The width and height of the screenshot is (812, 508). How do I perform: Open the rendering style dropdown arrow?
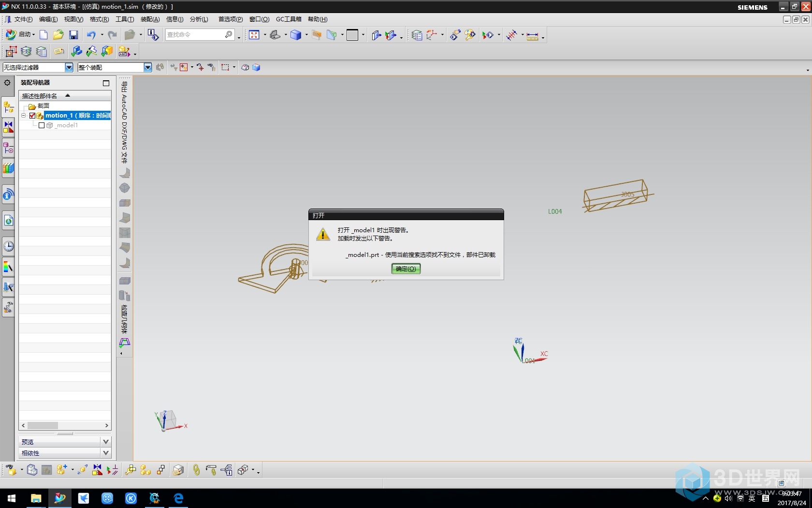[306, 35]
